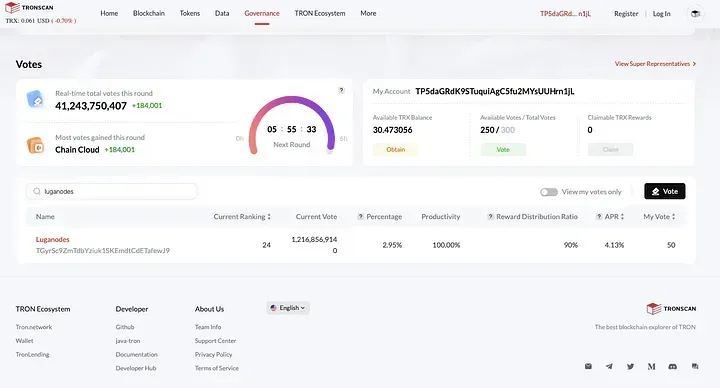720x388 pixels.
Task: Sort by Current Ranking arrows
Action: (x=269, y=217)
